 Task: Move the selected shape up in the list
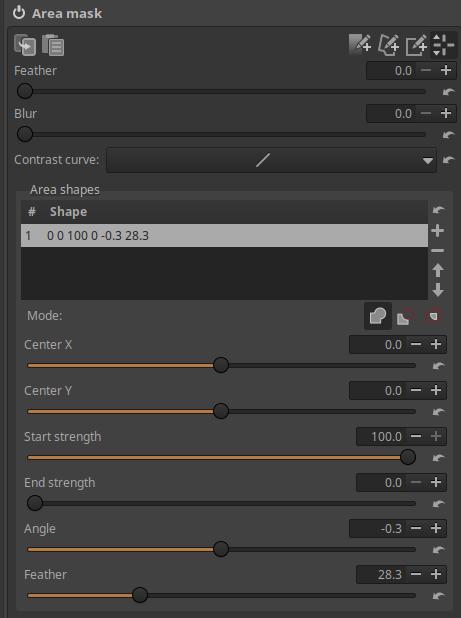coord(438,270)
